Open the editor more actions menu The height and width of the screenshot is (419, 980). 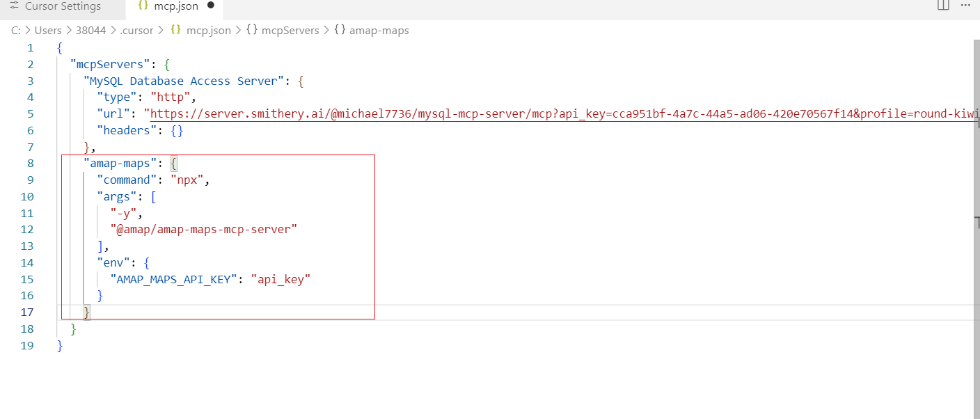(965, 5)
